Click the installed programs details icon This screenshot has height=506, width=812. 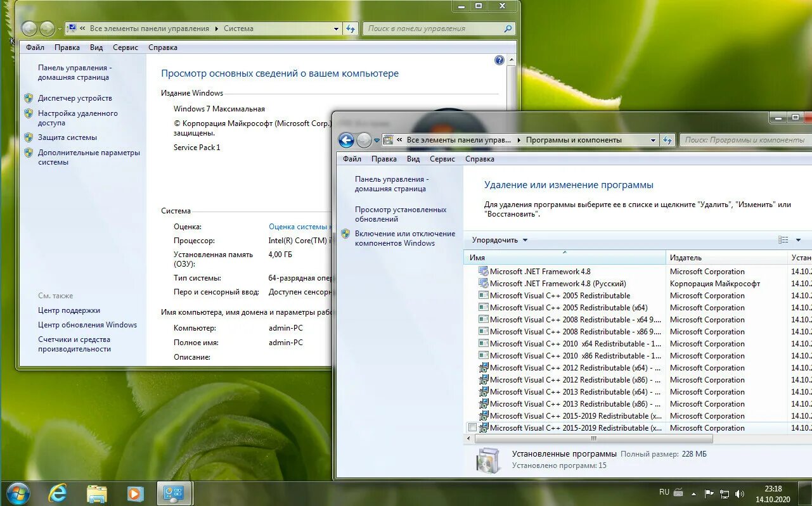(488, 460)
